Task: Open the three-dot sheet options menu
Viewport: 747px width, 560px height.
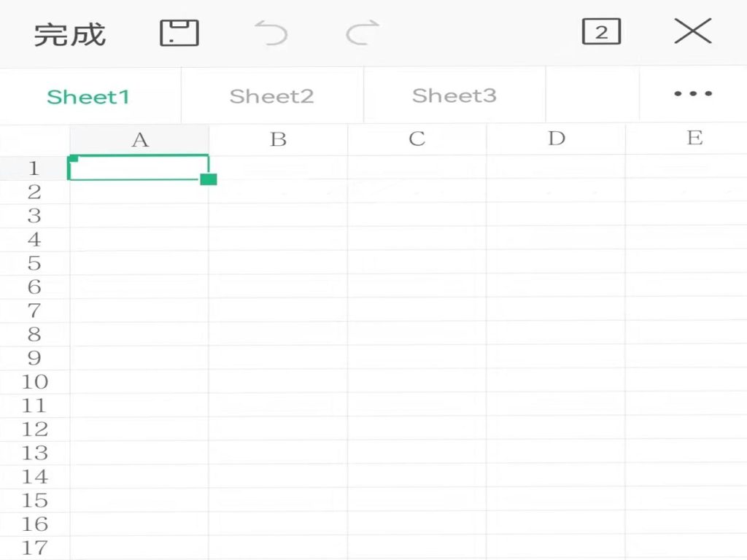Action: pyautogui.click(x=693, y=94)
